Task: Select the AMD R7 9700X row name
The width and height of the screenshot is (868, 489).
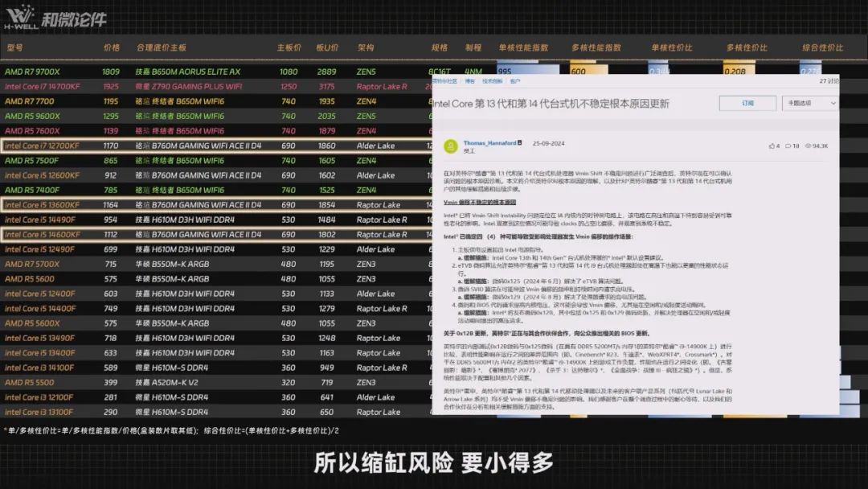Action: (x=32, y=72)
